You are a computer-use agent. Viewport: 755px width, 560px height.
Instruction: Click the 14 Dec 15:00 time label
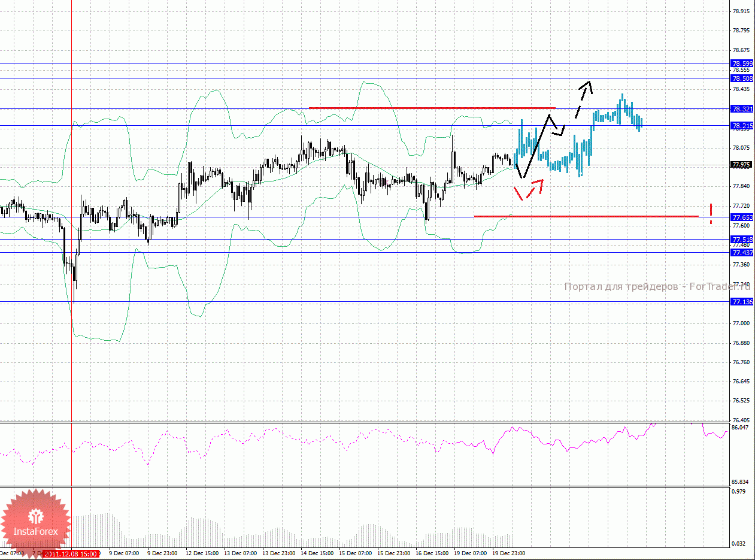click(317, 554)
